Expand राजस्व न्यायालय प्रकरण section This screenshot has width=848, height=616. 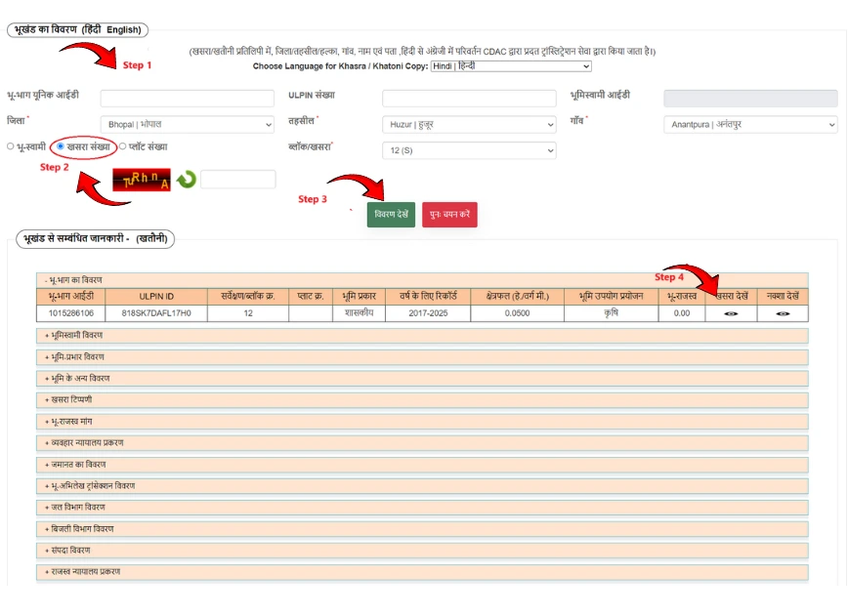click(422, 572)
